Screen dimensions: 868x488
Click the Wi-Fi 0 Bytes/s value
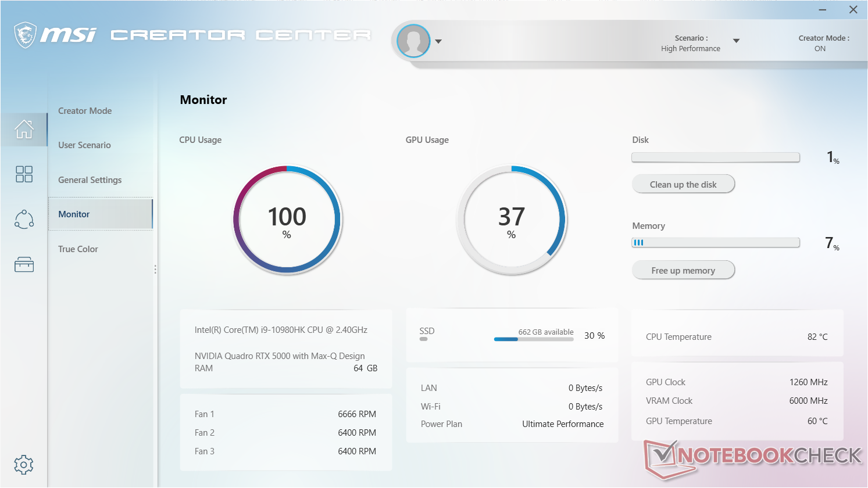tap(585, 407)
